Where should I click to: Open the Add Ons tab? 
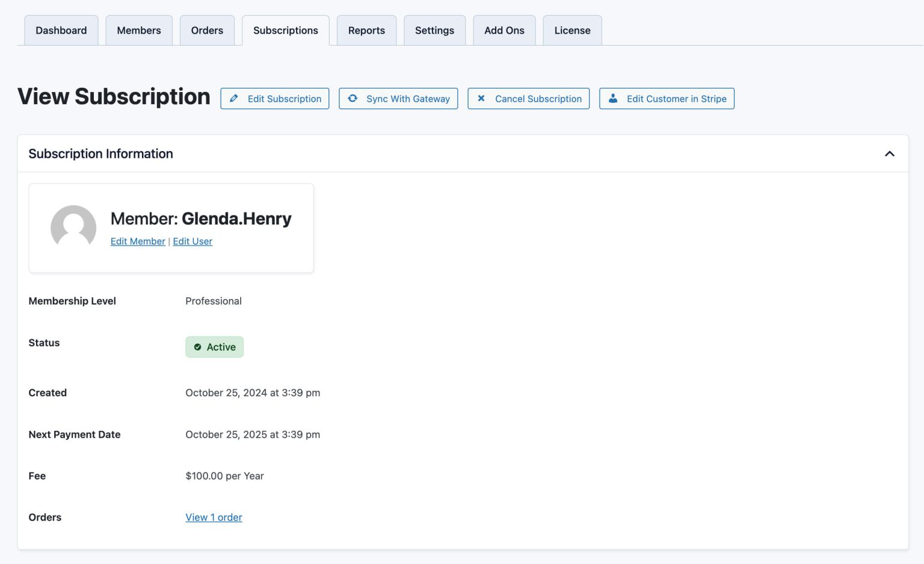tap(504, 30)
